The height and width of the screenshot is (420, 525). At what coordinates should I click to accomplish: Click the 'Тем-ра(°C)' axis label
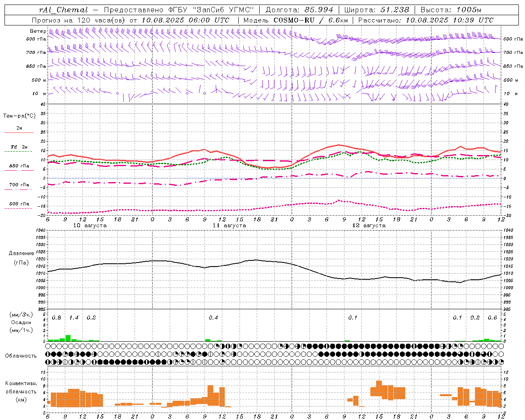(19, 116)
